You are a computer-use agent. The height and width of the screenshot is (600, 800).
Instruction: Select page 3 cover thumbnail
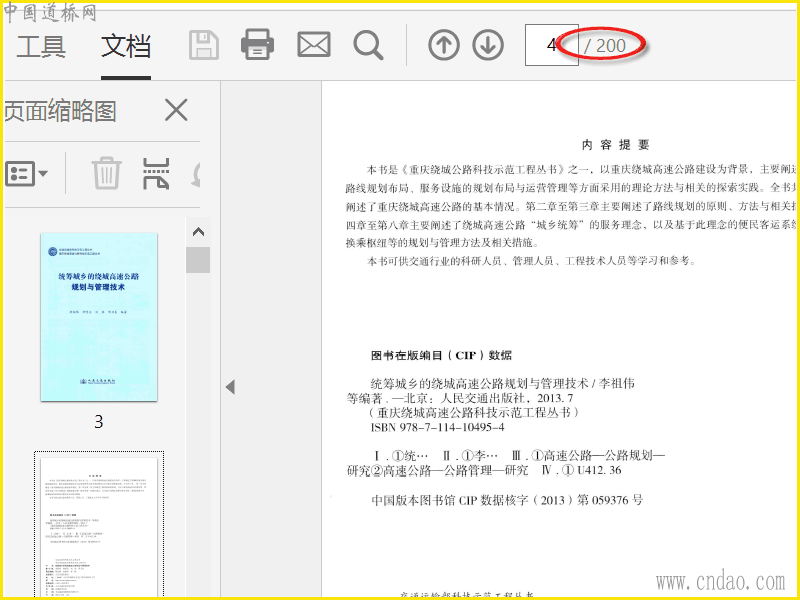(x=99, y=317)
